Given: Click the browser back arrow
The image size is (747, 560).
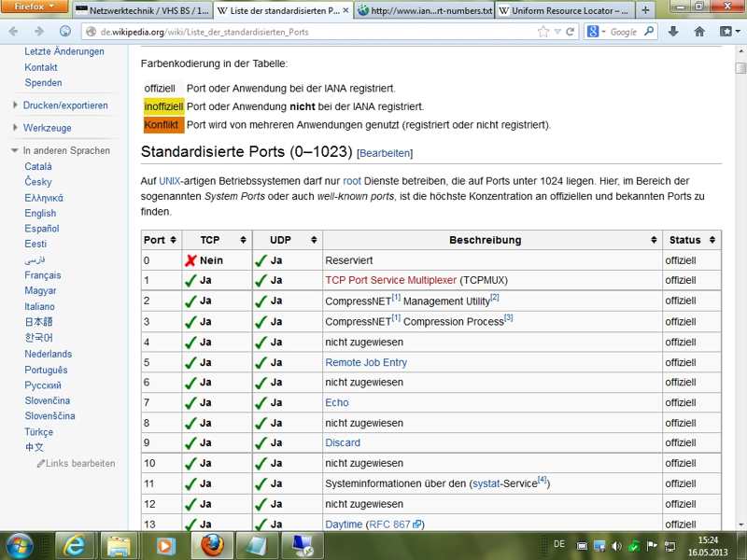Looking at the screenshot, I should (x=13, y=32).
